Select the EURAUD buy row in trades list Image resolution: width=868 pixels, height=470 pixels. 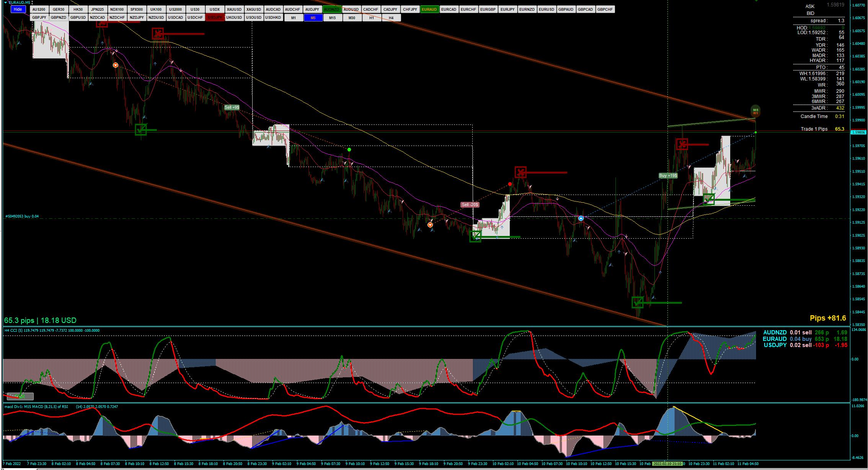(804, 339)
